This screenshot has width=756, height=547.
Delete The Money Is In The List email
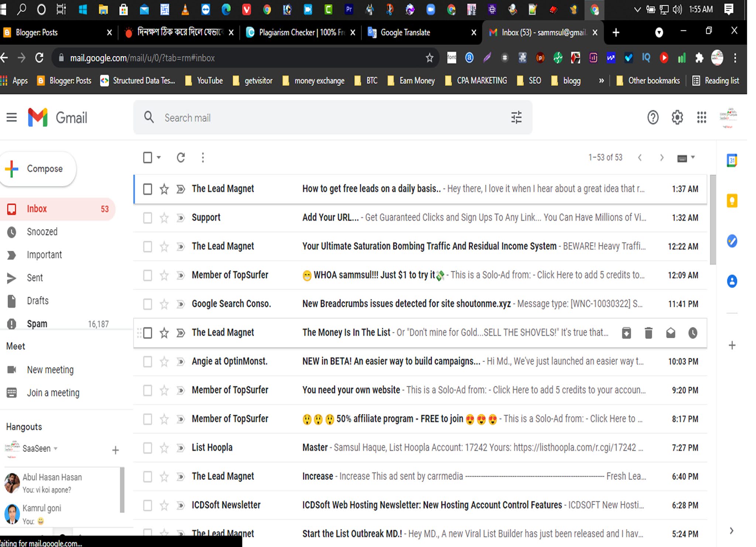pyautogui.click(x=648, y=333)
